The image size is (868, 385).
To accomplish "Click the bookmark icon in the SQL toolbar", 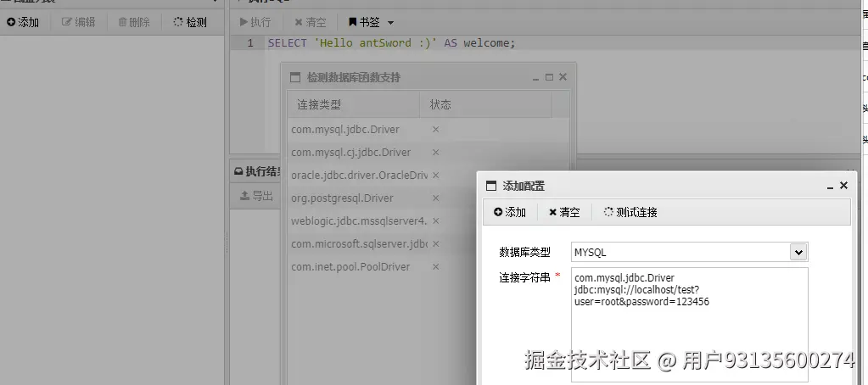I will pos(352,22).
